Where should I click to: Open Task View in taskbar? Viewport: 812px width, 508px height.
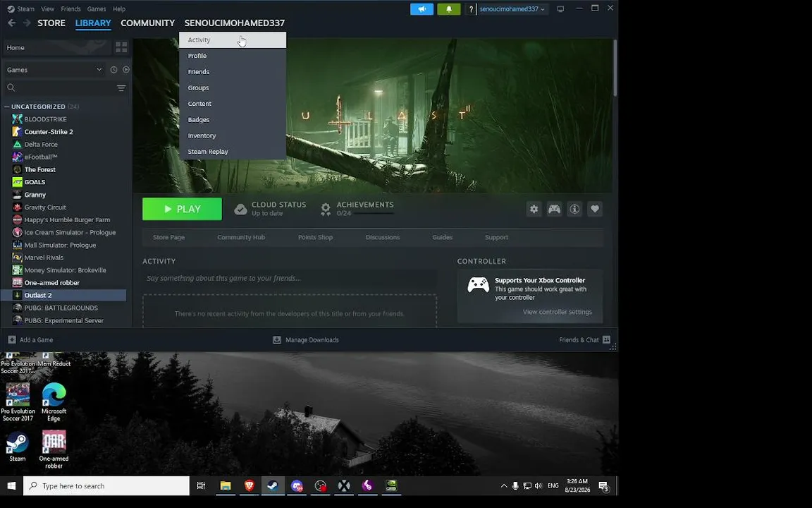pyautogui.click(x=201, y=485)
